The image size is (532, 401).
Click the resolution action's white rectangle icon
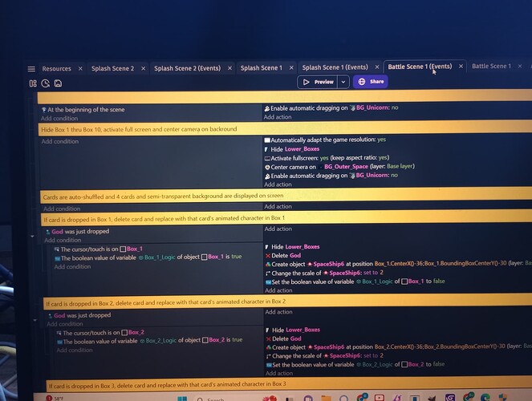(267, 140)
